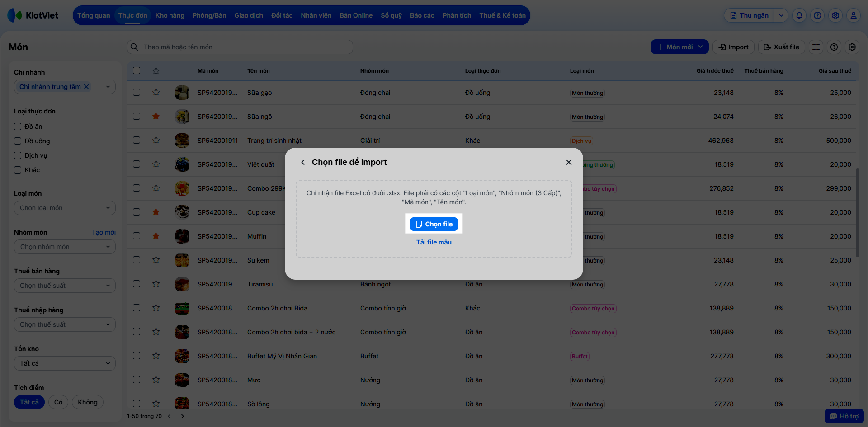Go to the next page of items
The image size is (868, 427).
tap(183, 416)
